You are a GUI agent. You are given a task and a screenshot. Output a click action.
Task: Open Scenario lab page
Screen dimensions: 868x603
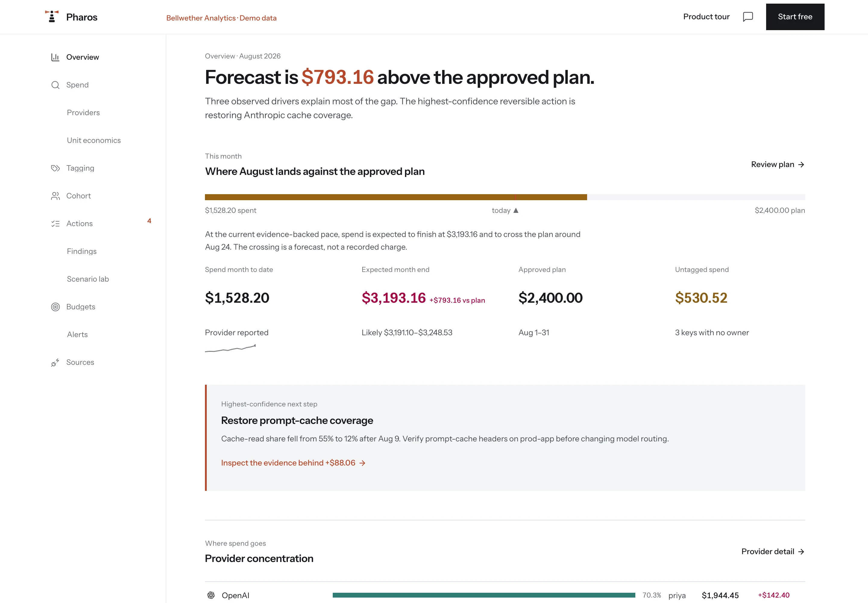coord(88,279)
